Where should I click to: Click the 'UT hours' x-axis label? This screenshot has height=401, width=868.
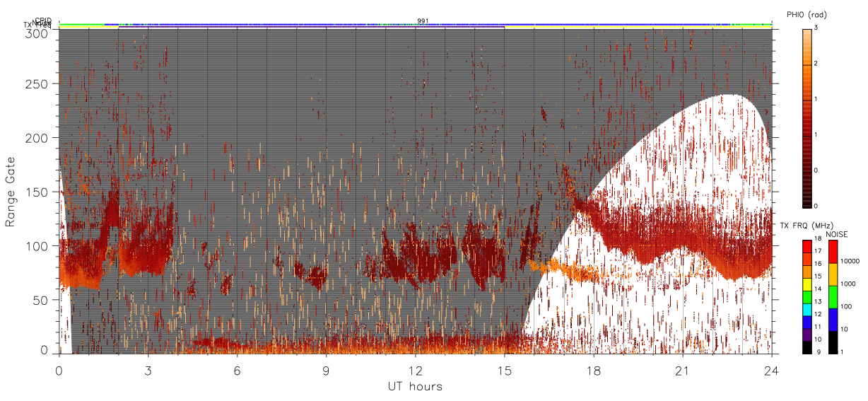tap(415, 386)
